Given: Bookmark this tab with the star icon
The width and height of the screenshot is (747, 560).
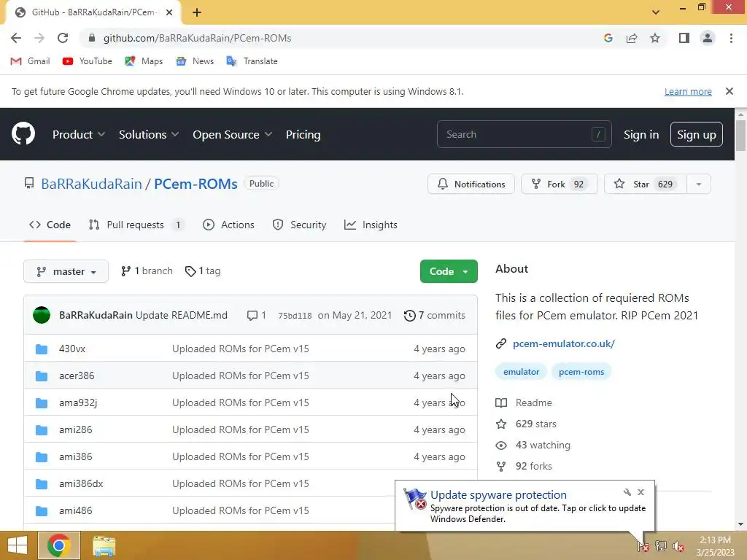Looking at the screenshot, I should [x=655, y=38].
